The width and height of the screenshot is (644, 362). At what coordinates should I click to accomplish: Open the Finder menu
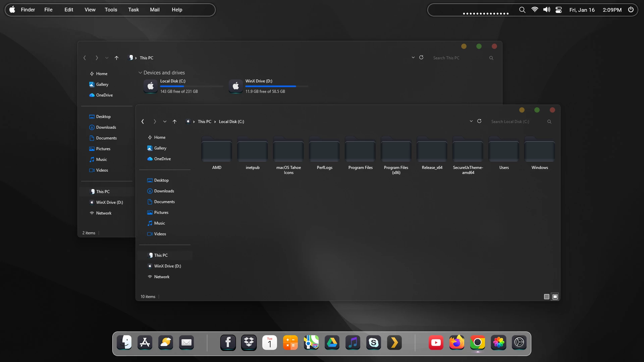(28, 9)
